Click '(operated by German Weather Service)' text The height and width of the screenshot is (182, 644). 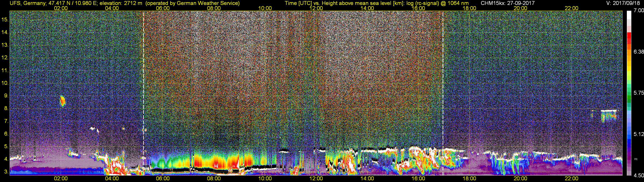pyautogui.click(x=192, y=3)
